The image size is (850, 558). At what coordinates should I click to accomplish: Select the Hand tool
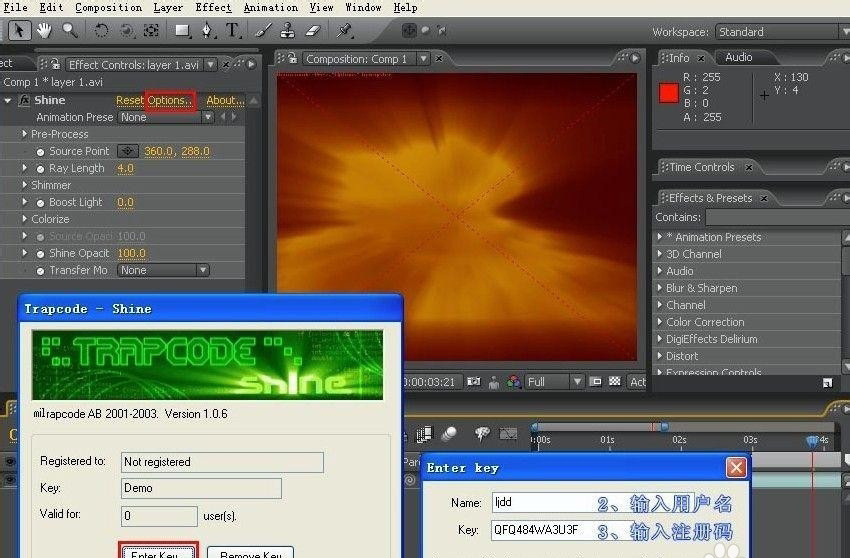click(x=43, y=30)
